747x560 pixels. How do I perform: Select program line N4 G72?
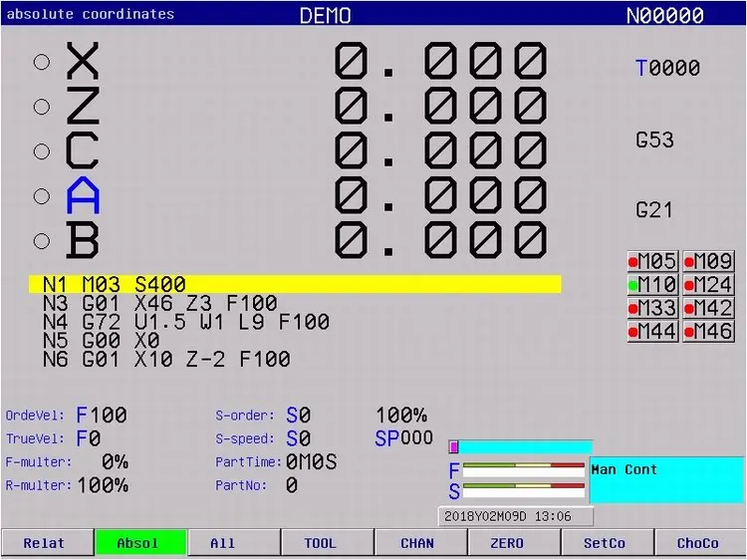(186, 322)
